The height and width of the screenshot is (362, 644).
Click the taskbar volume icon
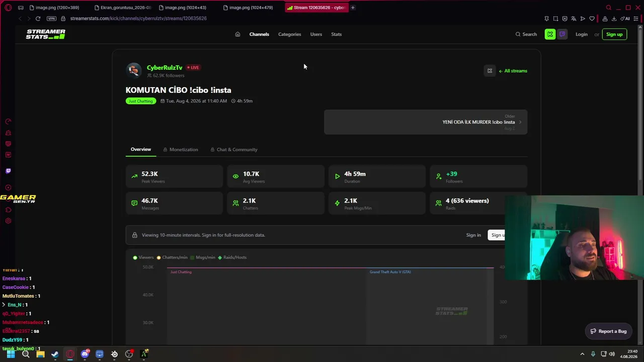pos(612,354)
